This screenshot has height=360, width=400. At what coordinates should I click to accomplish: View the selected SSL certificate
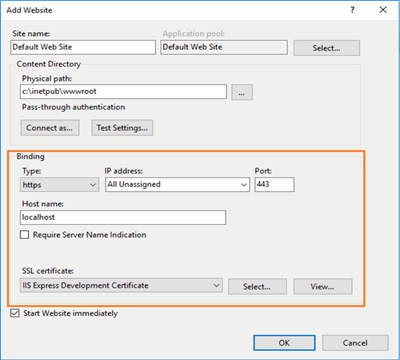tap(323, 287)
